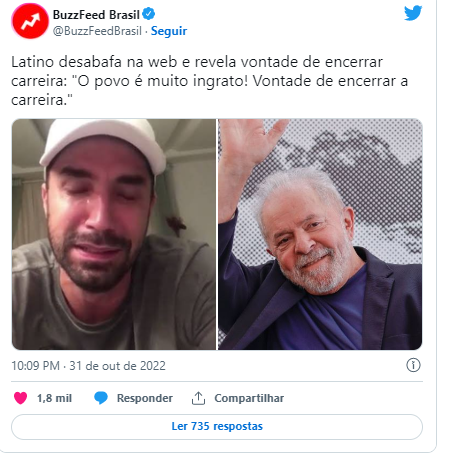The height and width of the screenshot is (470, 449).
Task: Click the share arrow icon
Action: coord(198,398)
